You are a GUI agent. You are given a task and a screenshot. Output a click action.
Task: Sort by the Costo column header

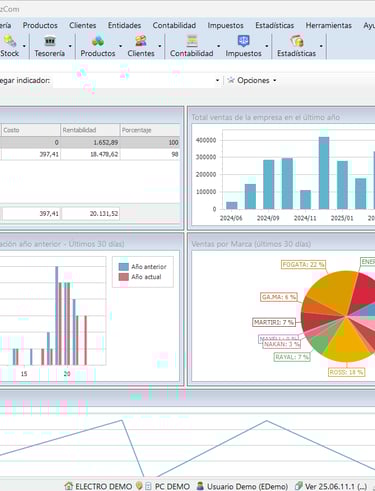pos(30,130)
